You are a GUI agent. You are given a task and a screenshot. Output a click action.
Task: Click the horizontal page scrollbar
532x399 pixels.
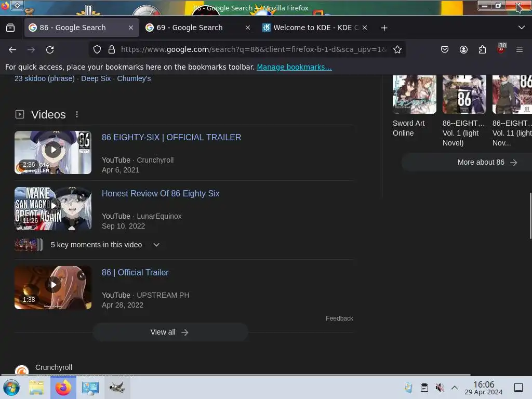tap(235, 375)
